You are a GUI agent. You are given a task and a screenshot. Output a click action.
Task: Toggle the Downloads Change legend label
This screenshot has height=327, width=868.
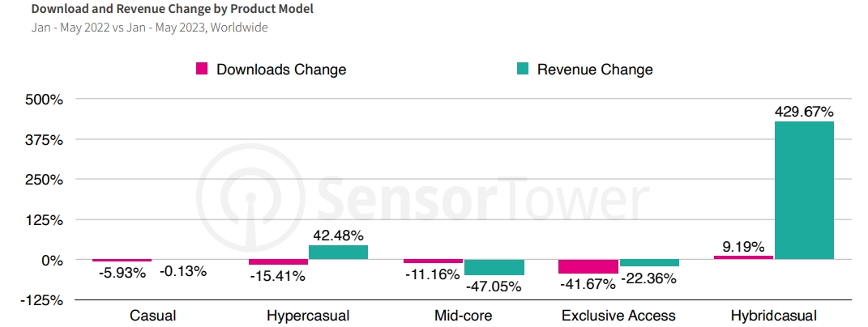pyautogui.click(x=280, y=70)
